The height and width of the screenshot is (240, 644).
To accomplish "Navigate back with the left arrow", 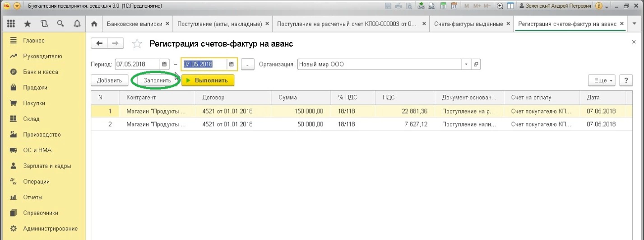I will coord(99,43).
